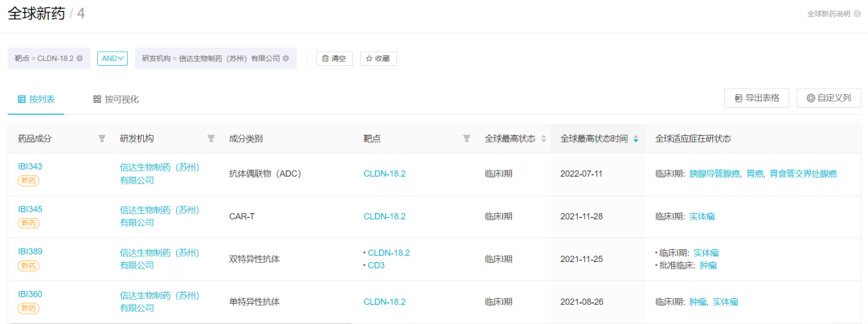This screenshot has width=868, height=324.
Task: Export table with 导出表格 button
Action: (x=756, y=98)
